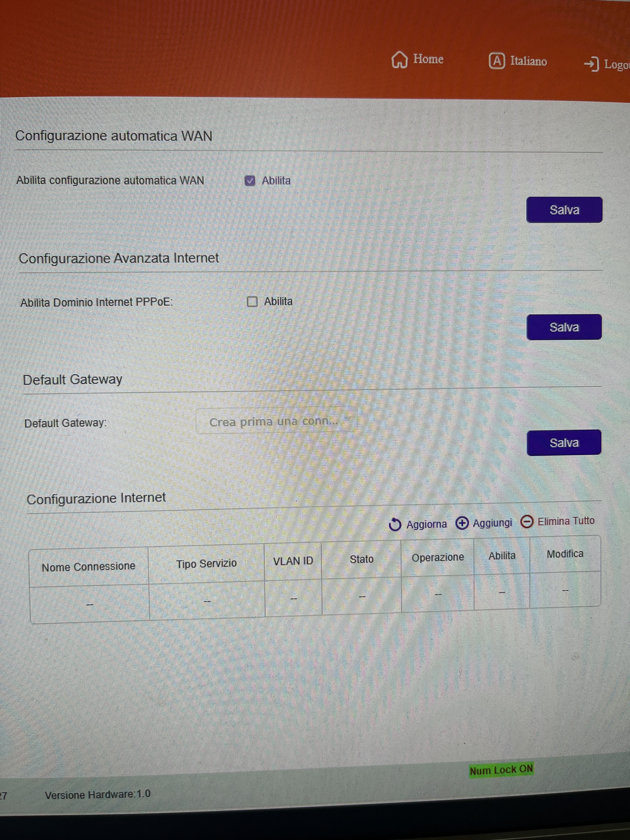630x840 pixels.
Task: Open the Italiano language menu
Action: coord(528,61)
